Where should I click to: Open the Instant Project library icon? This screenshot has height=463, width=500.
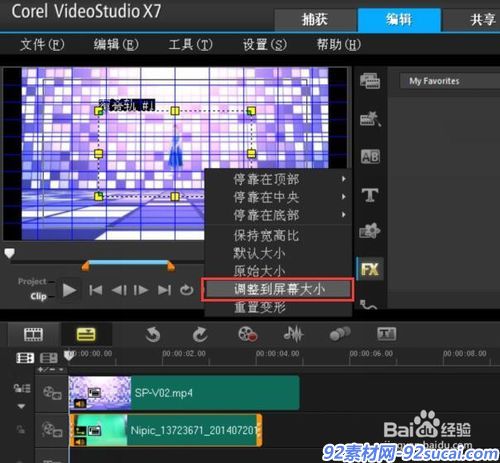point(370,119)
